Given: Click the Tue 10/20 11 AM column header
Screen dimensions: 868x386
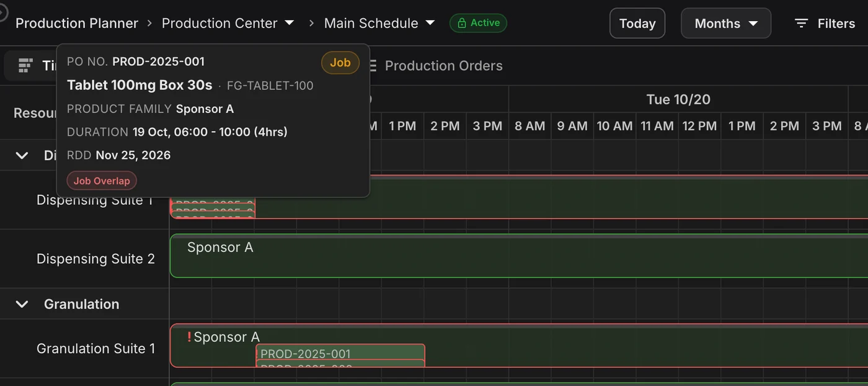Looking at the screenshot, I should pyautogui.click(x=657, y=126).
